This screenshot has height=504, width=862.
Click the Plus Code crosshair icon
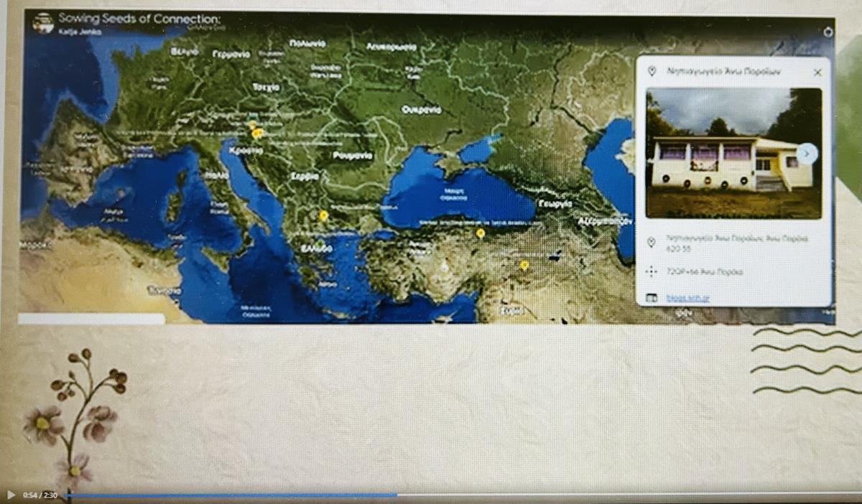click(652, 271)
